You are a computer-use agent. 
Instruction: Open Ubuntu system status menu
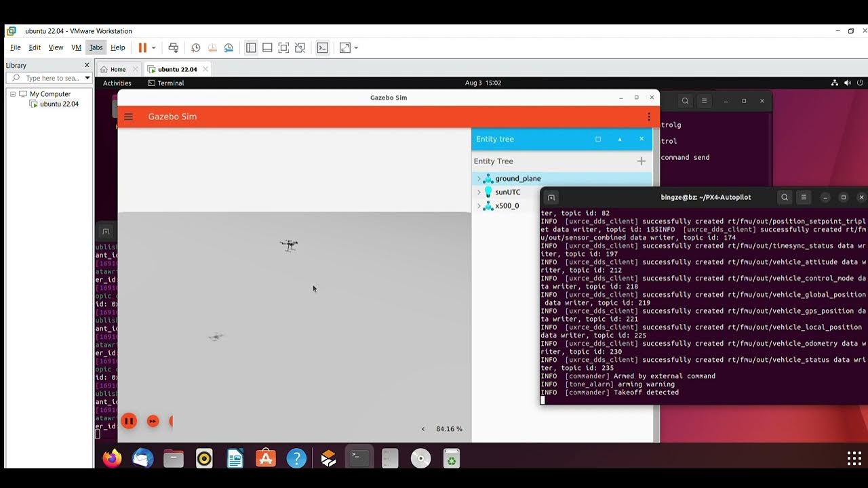pyautogui.click(x=846, y=83)
